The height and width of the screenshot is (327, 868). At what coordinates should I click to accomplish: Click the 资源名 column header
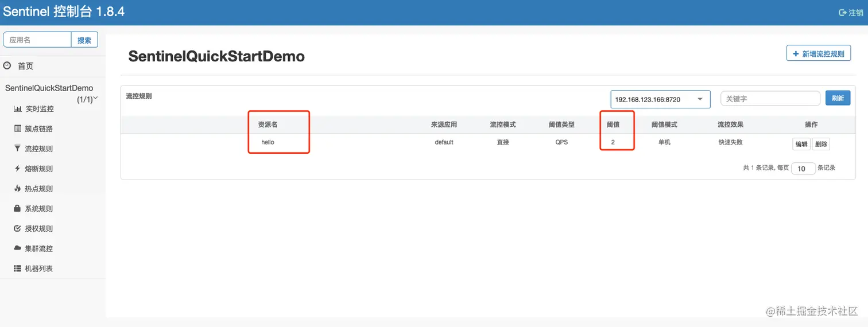(268, 124)
